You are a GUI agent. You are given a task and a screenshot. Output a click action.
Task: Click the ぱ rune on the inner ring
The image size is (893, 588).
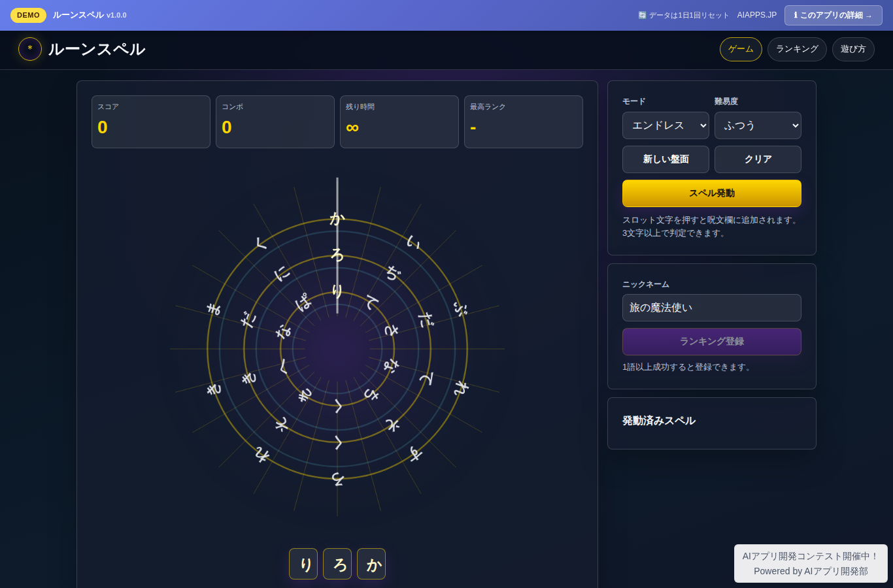point(303,302)
